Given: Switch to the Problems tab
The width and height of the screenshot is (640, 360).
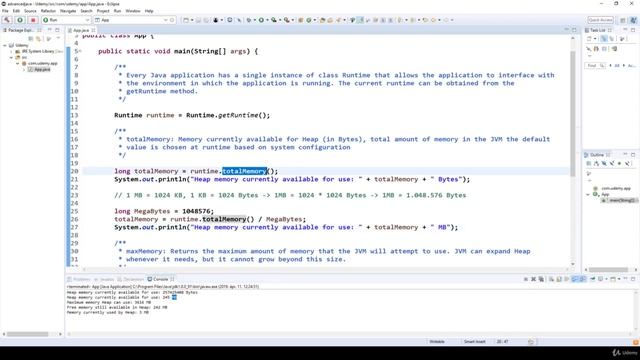Looking at the screenshot, I should 79,279.
